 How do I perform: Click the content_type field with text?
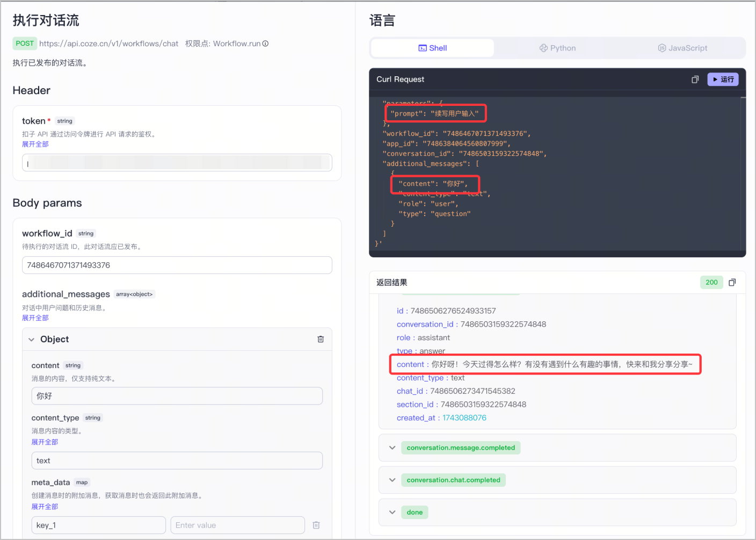[x=177, y=460]
